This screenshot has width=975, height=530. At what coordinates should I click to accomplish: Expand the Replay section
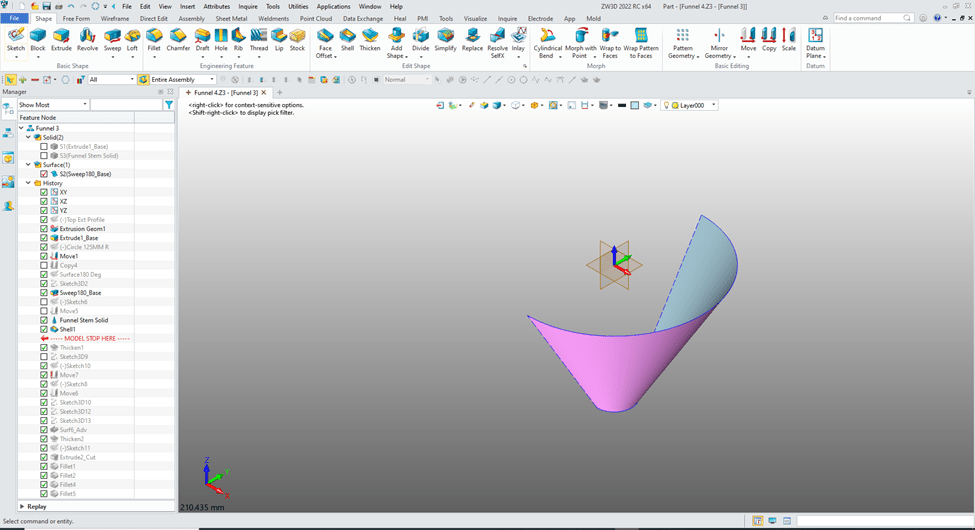pyautogui.click(x=22, y=507)
